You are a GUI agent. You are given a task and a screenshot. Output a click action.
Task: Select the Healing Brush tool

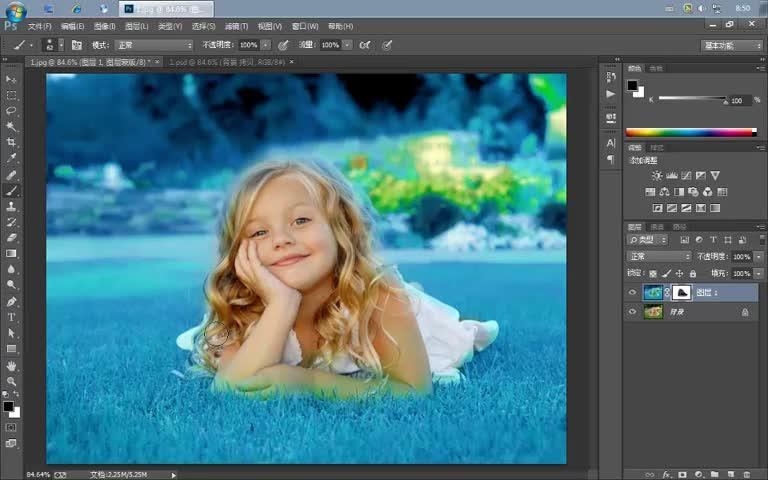11,175
